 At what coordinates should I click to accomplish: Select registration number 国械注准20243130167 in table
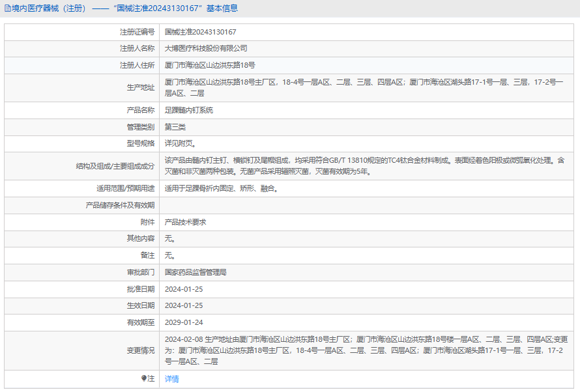tap(200, 32)
